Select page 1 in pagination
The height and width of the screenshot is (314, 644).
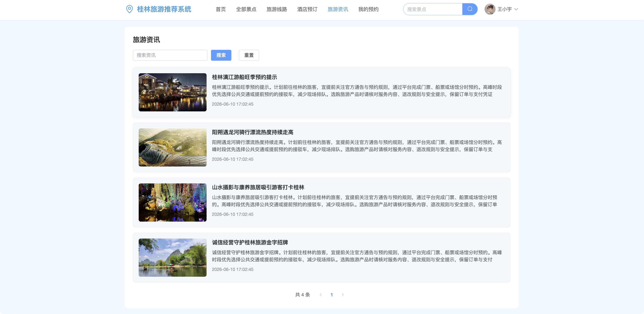(x=332, y=295)
